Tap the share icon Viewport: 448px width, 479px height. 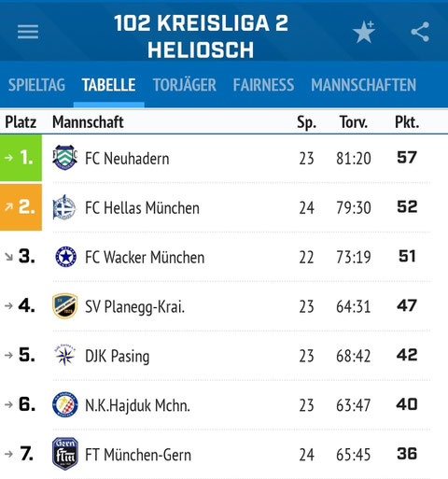tap(420, 32)
